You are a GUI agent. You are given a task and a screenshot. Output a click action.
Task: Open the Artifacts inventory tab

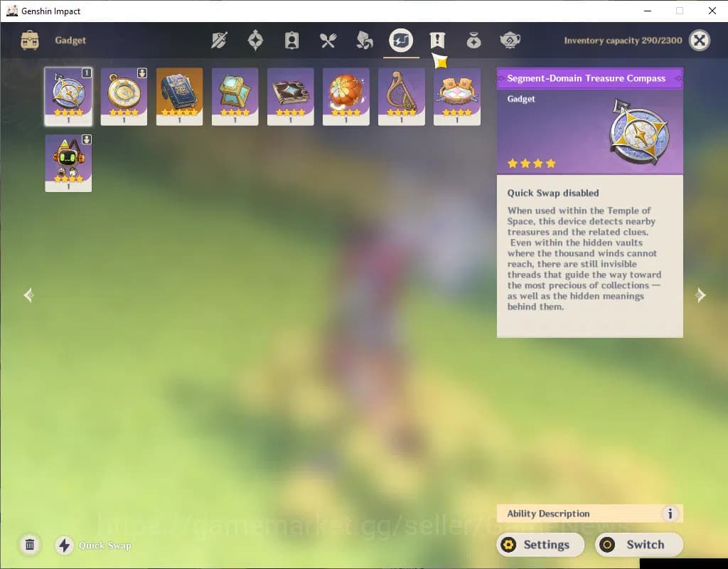255,41
